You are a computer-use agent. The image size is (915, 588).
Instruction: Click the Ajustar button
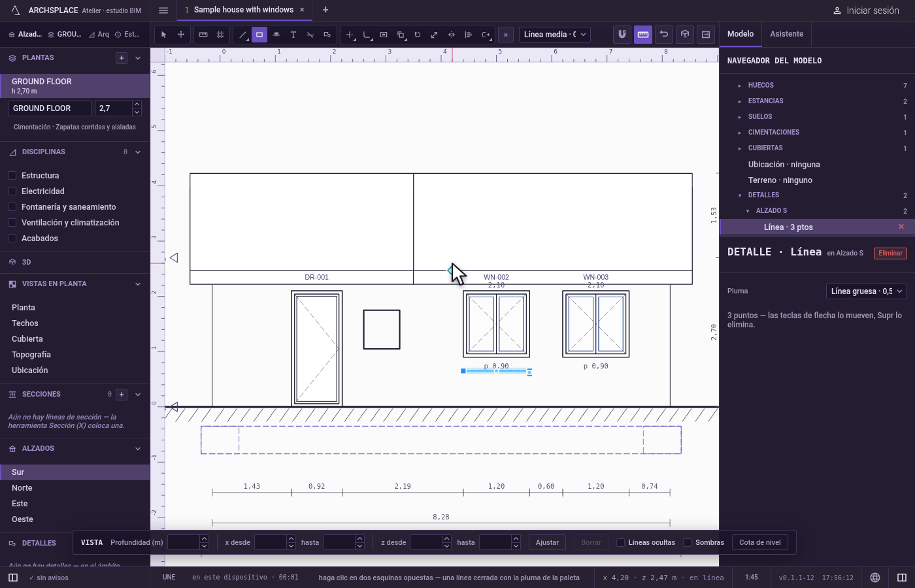[x=548, y=542]
